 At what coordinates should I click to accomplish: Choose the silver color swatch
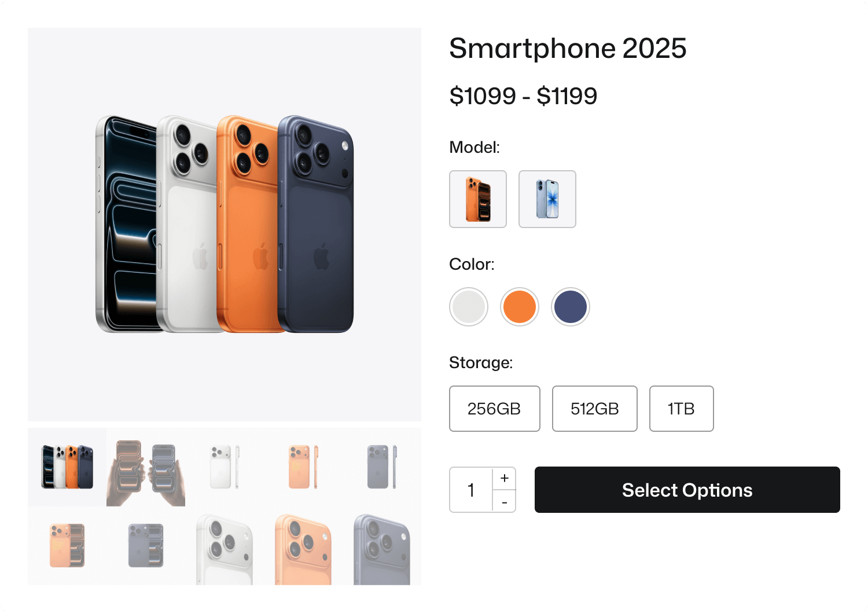coord(468,306)
